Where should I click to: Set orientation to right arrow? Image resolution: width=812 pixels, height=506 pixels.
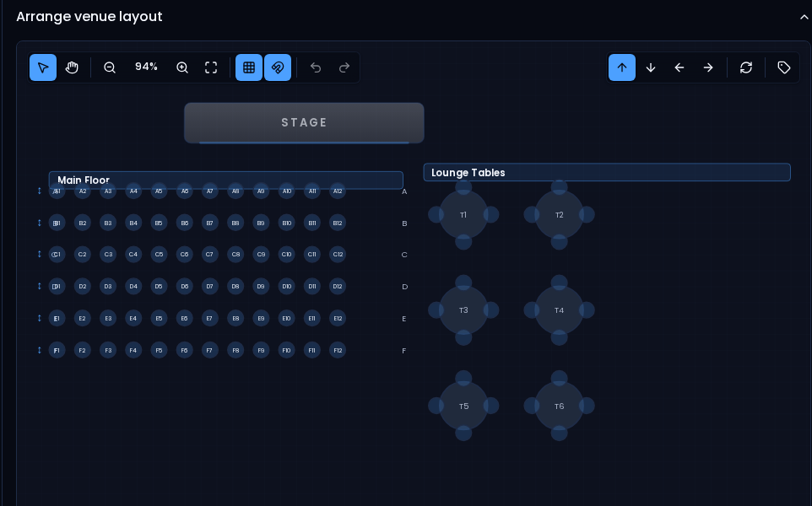click(x=708, y=67)
